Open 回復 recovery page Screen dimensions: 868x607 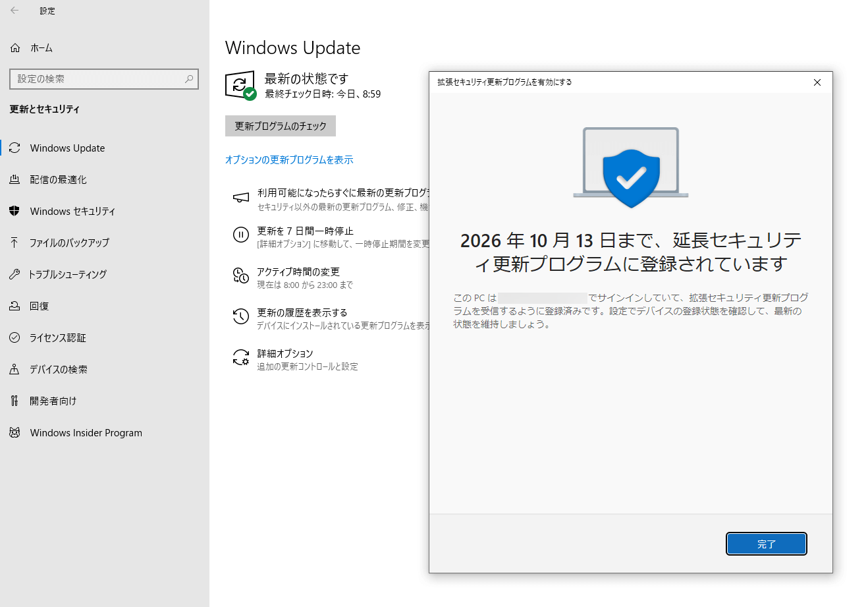tap(39, 306)
